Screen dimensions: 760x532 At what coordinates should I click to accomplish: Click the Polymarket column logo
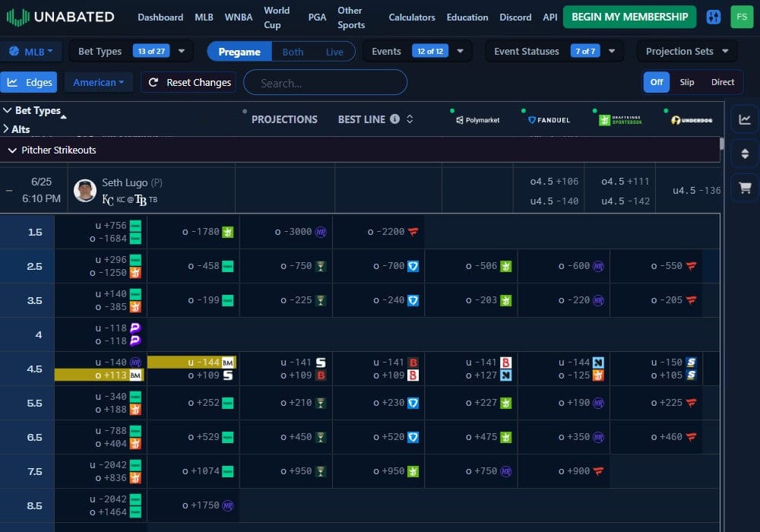[x=478, y=119]
